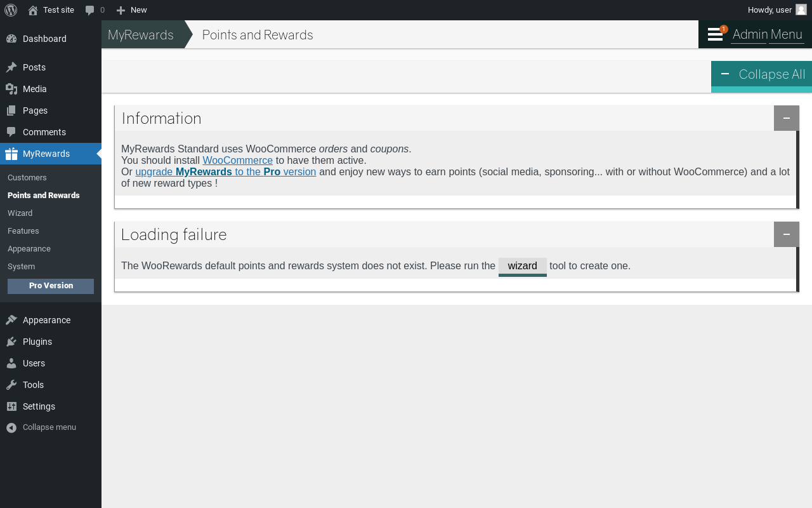Viewport: 812px width, 508px height.
Task: Click Howdy, user account text
Action: 769,10
